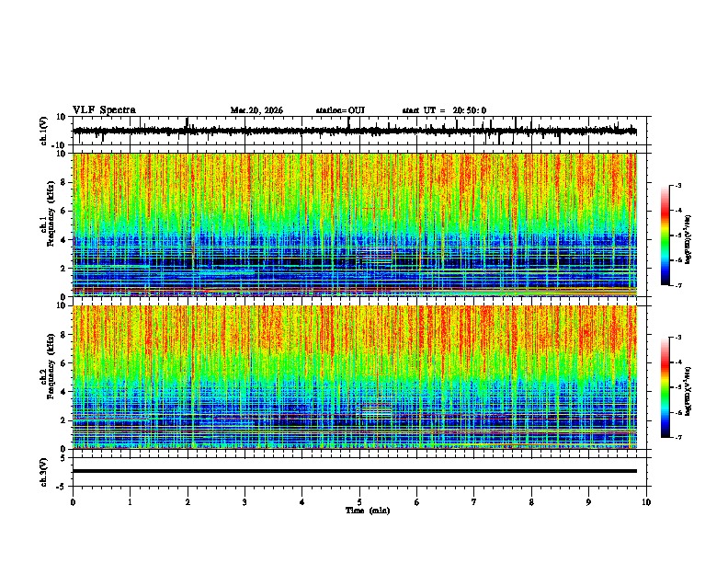This screenshot has height=563, width=728.
Task: Click the "-7" value on ch.2 color bar
Action: pos(678,438)
